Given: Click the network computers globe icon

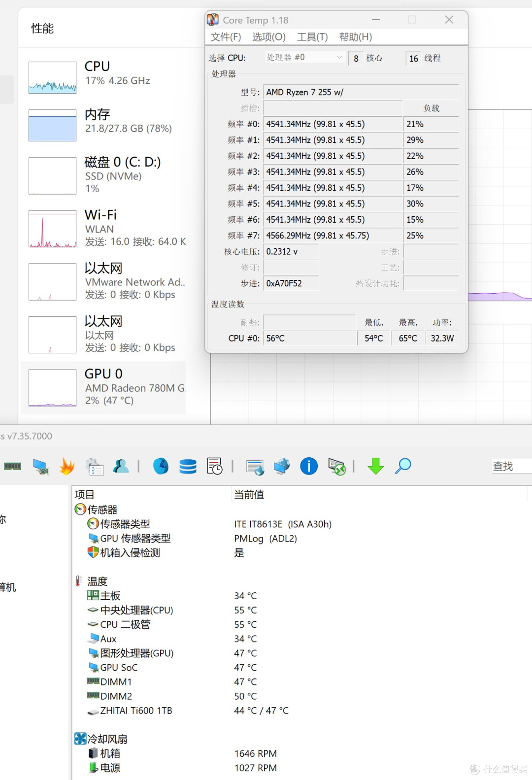Looking at the screenshot, I should (x=282, y=466).
